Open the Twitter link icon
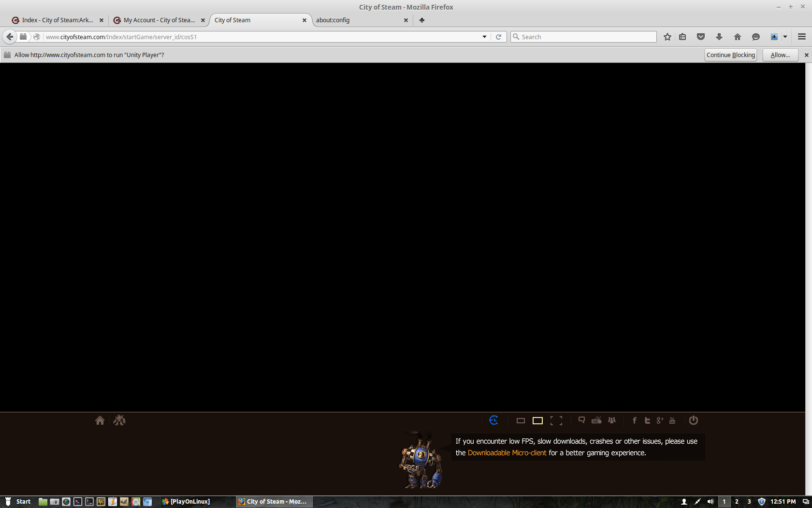The width and height of the screenshot is (812, 508). (x=647, y=420)
